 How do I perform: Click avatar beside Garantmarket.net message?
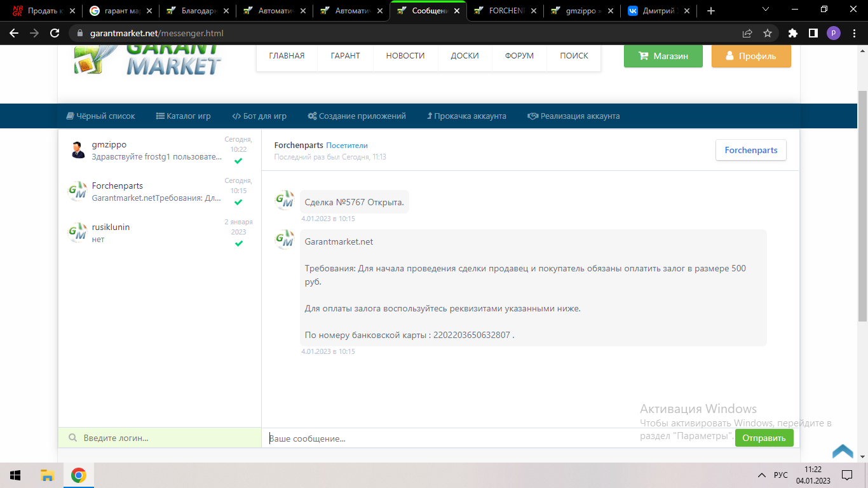(x=285, y=240)
